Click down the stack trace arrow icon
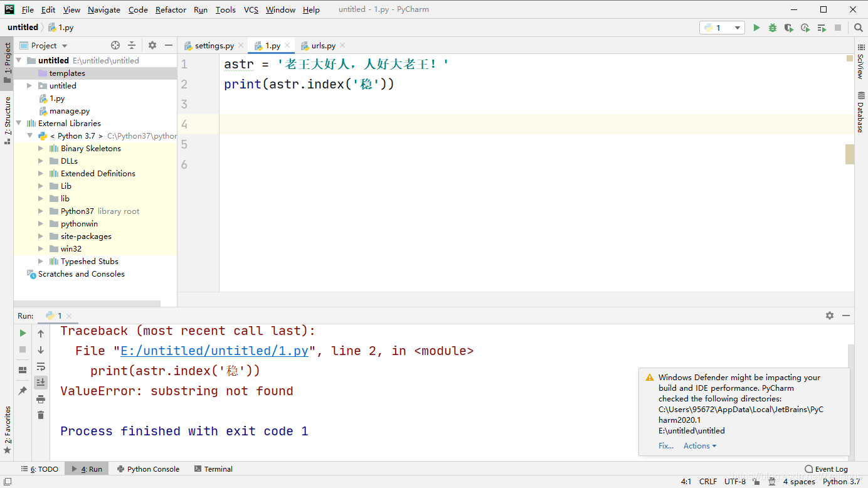868x488 pixels. coord(41,350)
